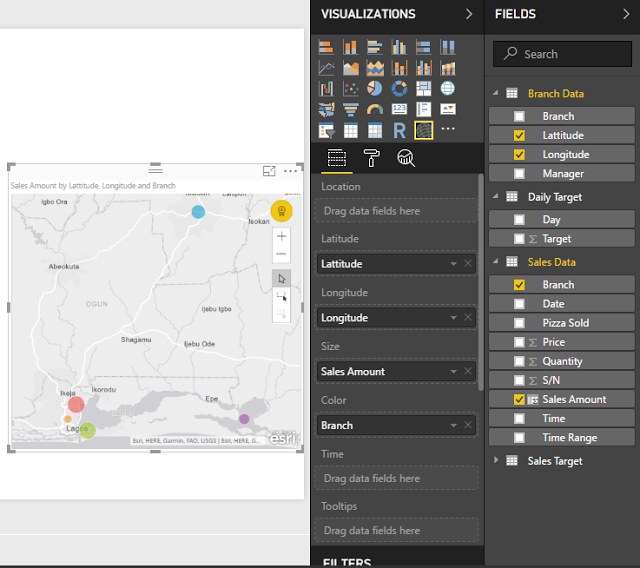Collapse the Daily Target table
Viewport: 640px width, 568px height.
[x=496, y=197]
